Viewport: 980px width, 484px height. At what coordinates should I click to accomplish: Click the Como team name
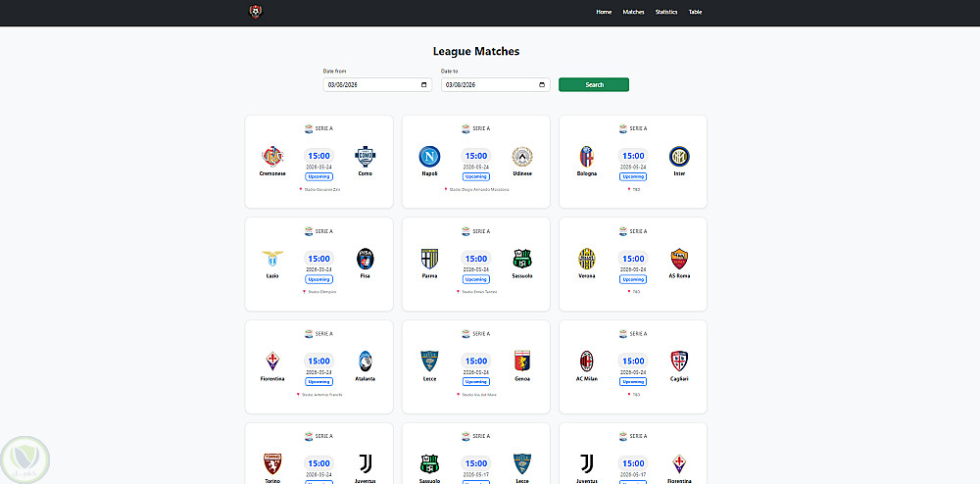pyautogui.click(x=365, y=173)
